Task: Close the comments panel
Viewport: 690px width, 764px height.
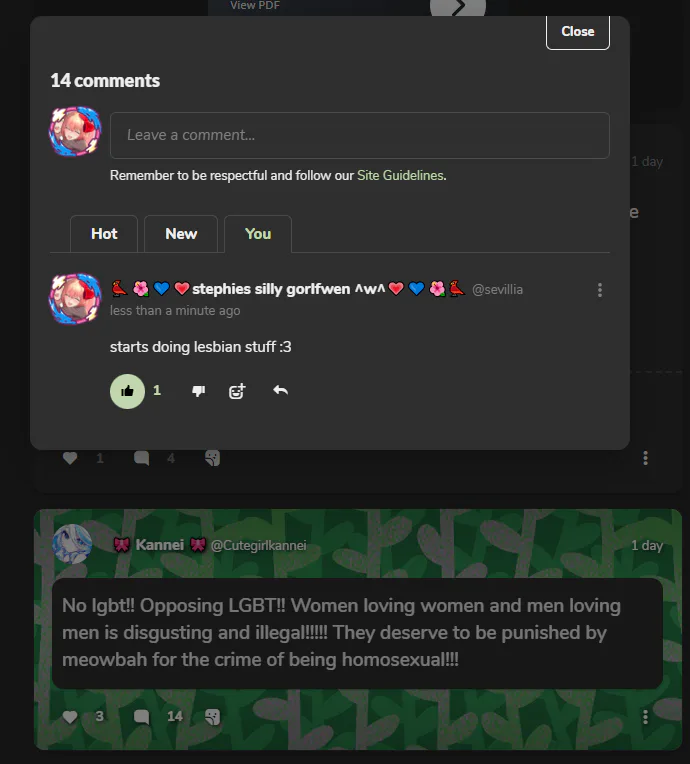Action: (x=577, y=31)
